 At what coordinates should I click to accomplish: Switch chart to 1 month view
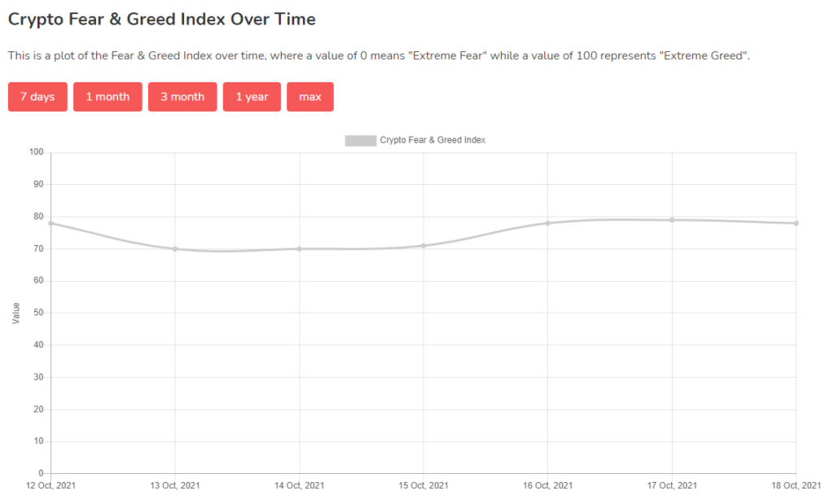click(x=108, y=97)
